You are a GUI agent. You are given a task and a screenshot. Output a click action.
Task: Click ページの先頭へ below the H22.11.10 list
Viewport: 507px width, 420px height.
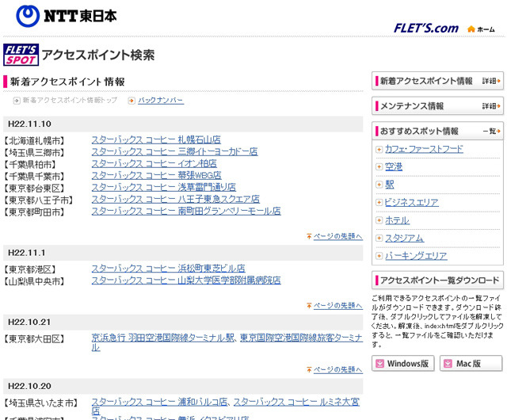tap(338, 236)
